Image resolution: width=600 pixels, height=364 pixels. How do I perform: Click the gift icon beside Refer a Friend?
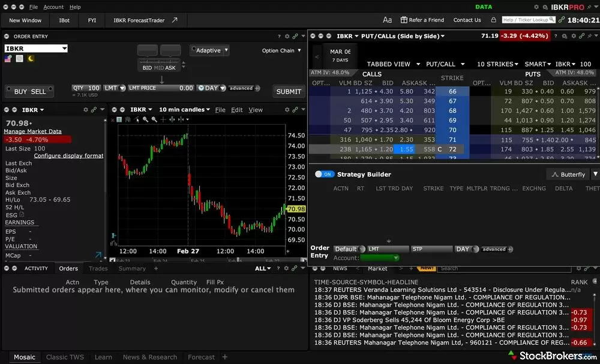point(404,20)
